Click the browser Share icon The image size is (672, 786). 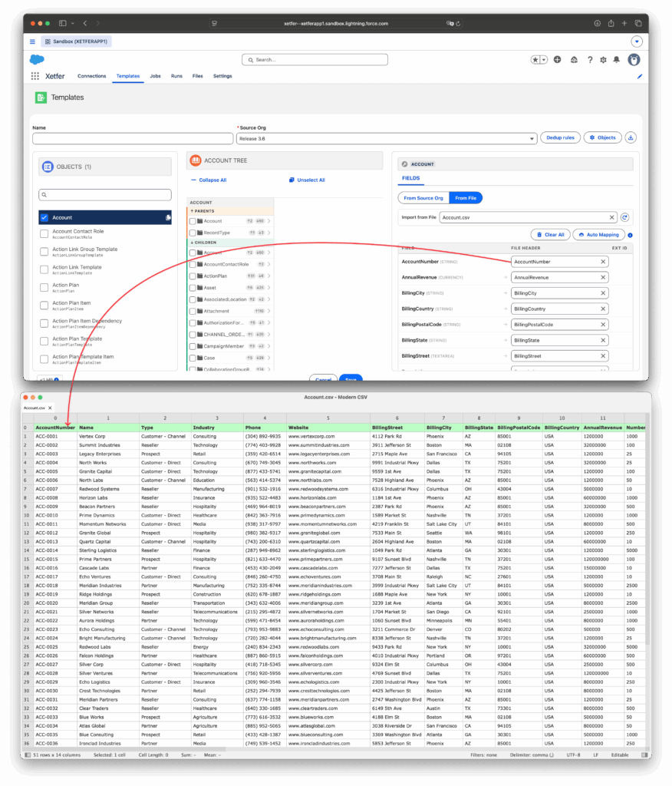(611, 23)
